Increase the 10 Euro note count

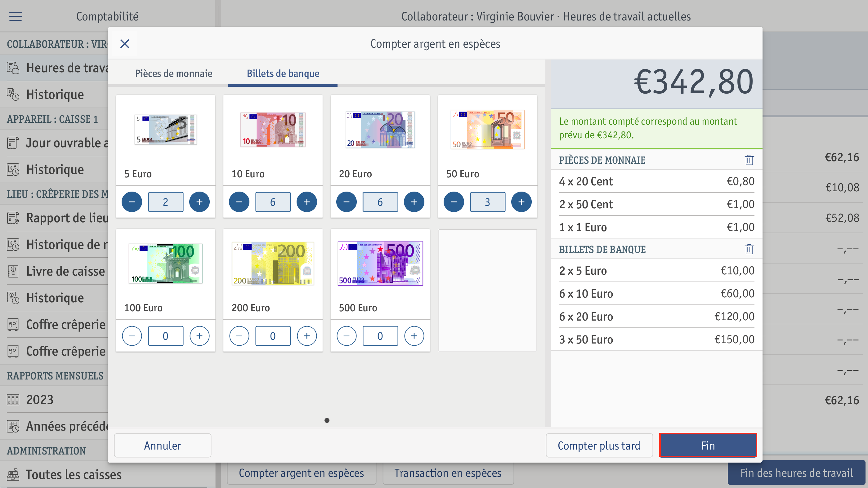306,202
